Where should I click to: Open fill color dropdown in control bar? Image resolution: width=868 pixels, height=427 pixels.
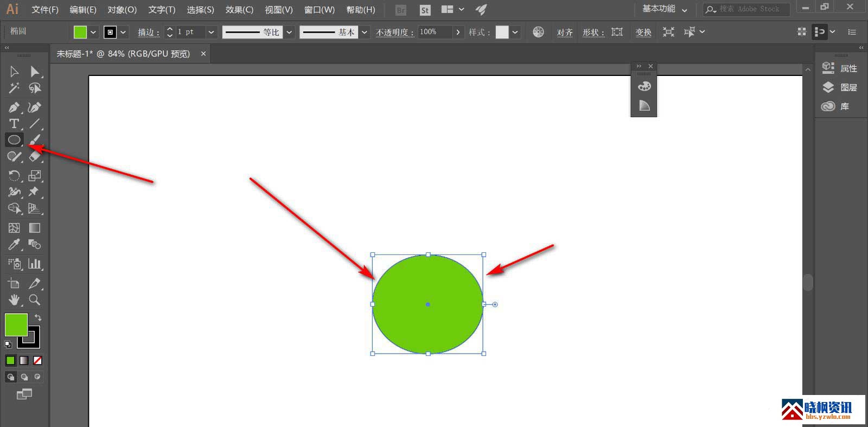click(93, 32)
